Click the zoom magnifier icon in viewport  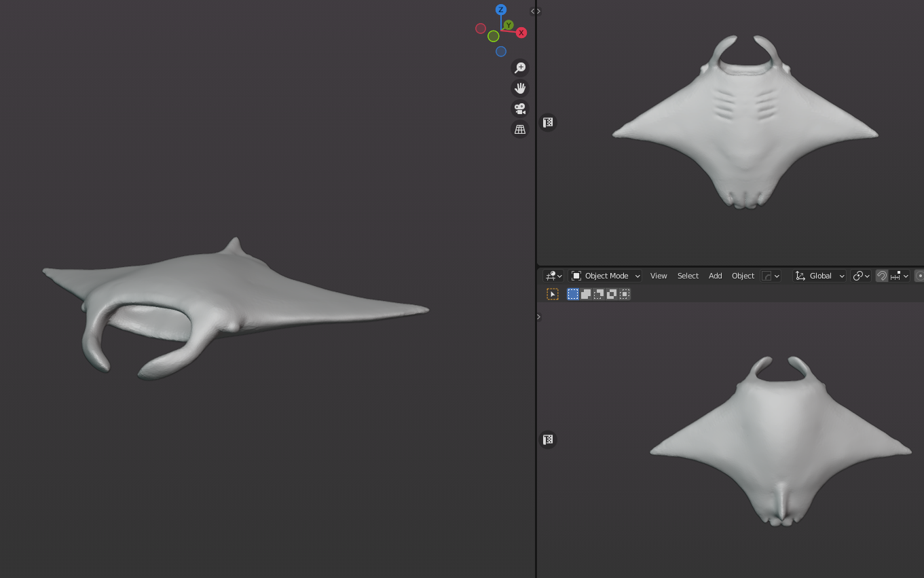click(x=520, y=68)
